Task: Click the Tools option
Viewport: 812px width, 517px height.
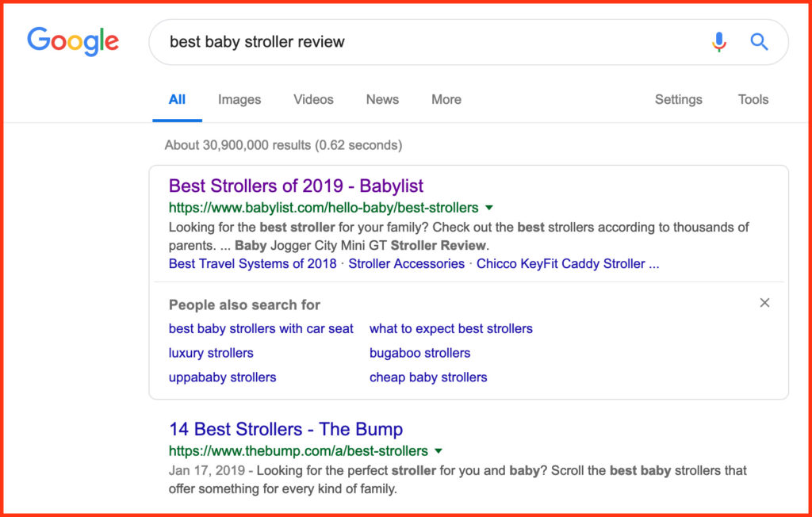Action: pyautogui.click(x=753, y=100)
